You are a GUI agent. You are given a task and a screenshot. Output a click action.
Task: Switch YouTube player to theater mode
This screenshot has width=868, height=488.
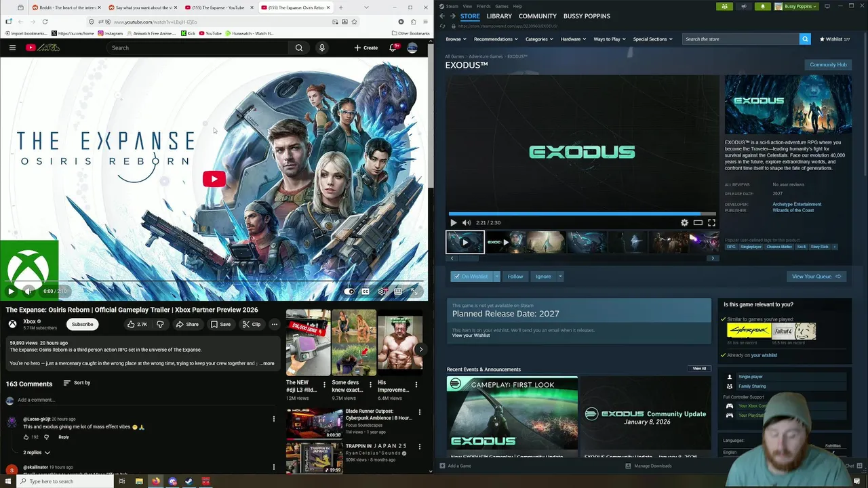tap(398, 291)
